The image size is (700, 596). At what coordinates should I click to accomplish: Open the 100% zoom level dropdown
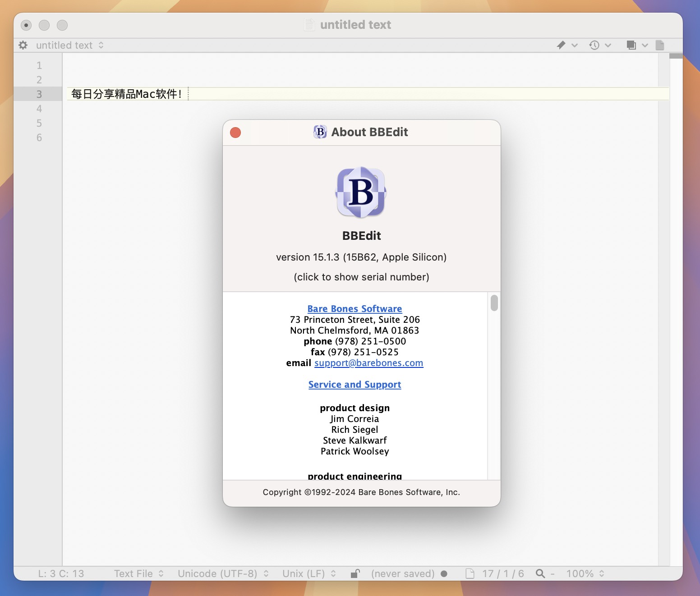click(x=585, y=573)
